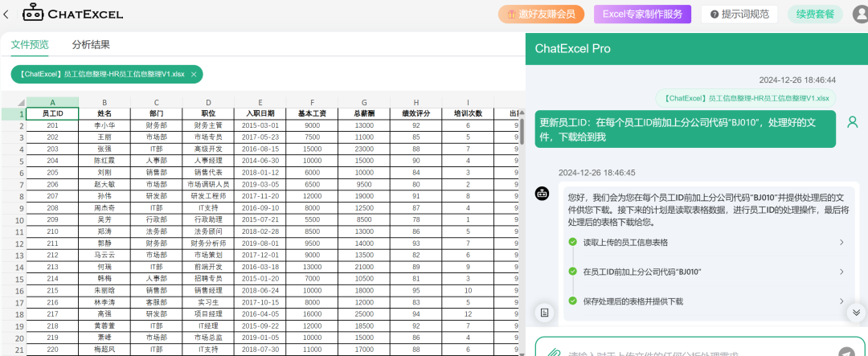Click the cell containing 法务顾问

(208, 231)
